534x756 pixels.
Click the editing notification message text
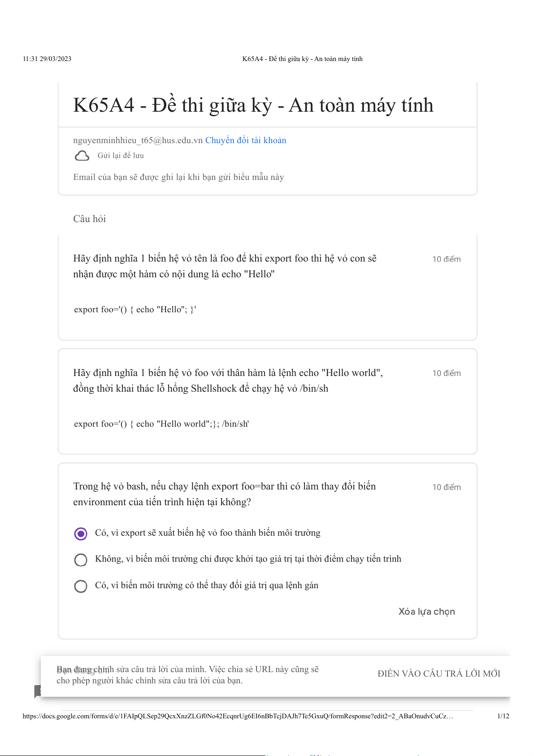[188, 675]
